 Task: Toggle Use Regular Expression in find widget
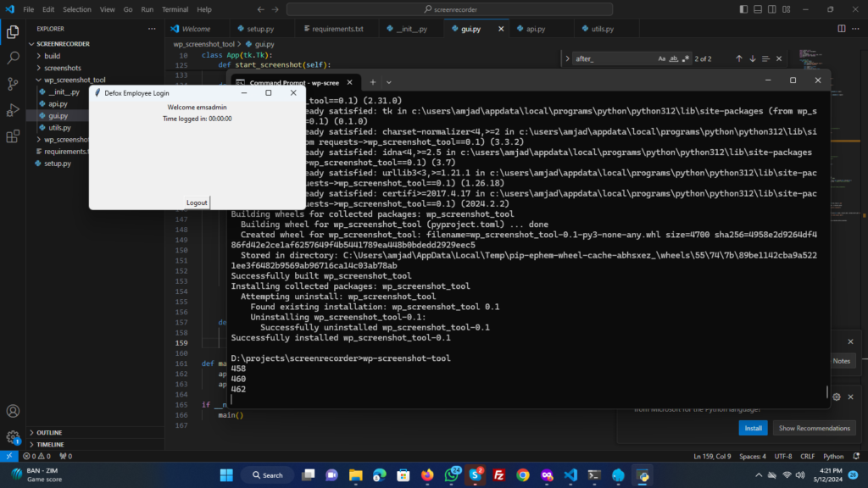pos(686,58)
